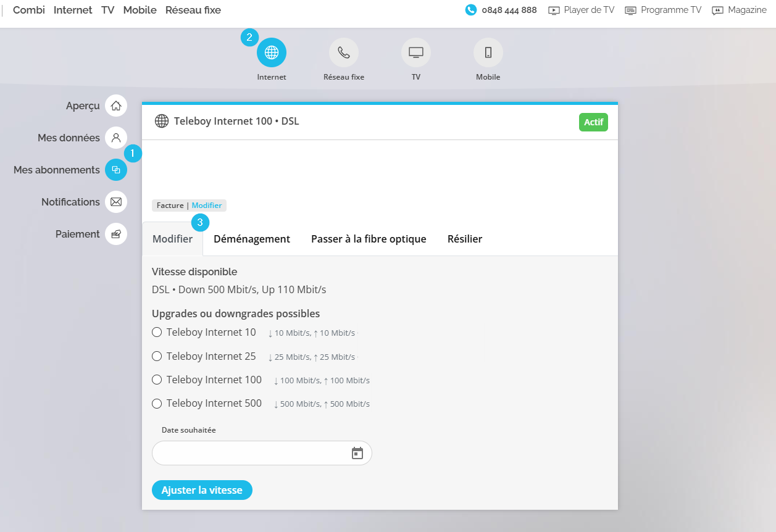
Task: Click the 10 Mbit/s speed details text
Action: 312,333
